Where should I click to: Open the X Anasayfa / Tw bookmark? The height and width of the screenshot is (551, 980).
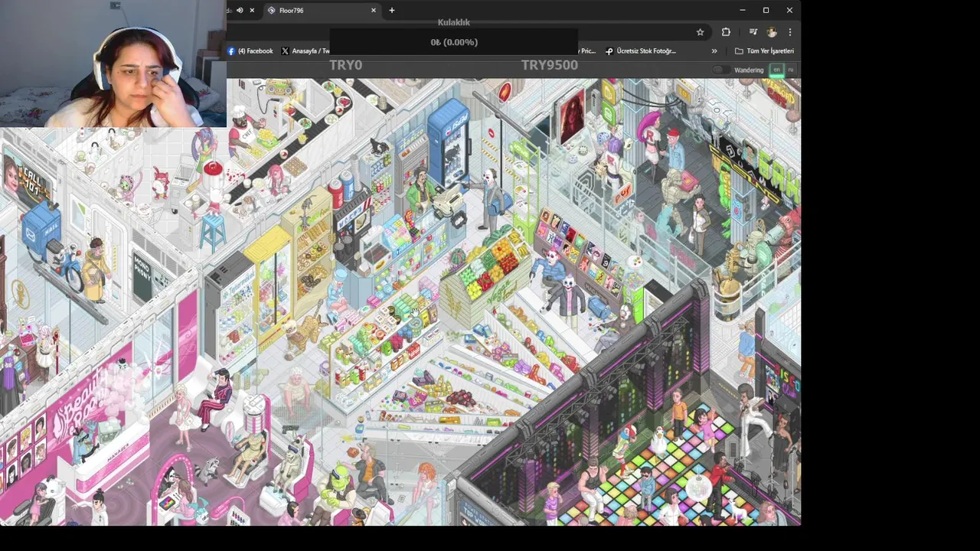(305, 51)
